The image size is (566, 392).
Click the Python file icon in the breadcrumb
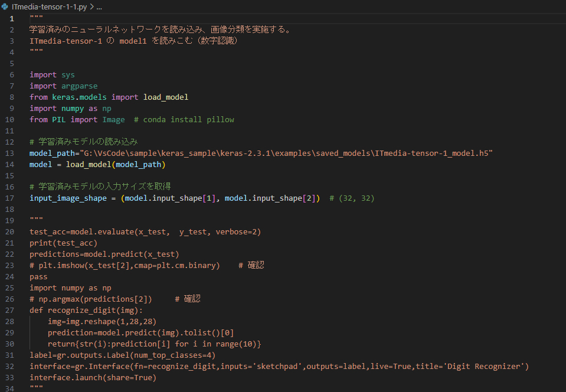[5, 6]
